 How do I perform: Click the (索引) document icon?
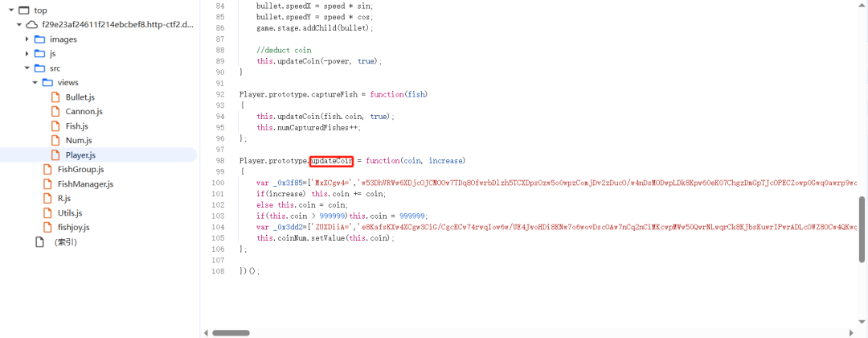point(39,241)
